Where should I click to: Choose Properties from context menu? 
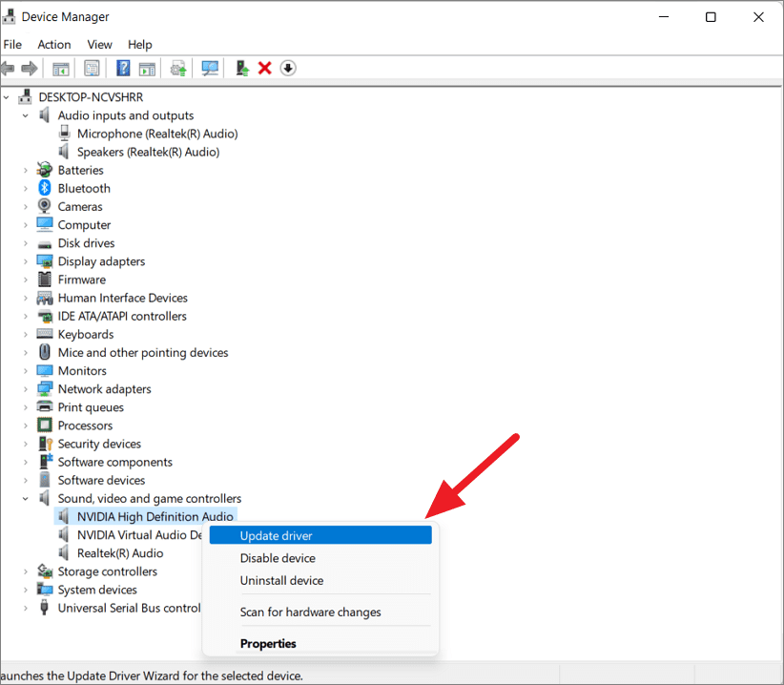[320, 644]
